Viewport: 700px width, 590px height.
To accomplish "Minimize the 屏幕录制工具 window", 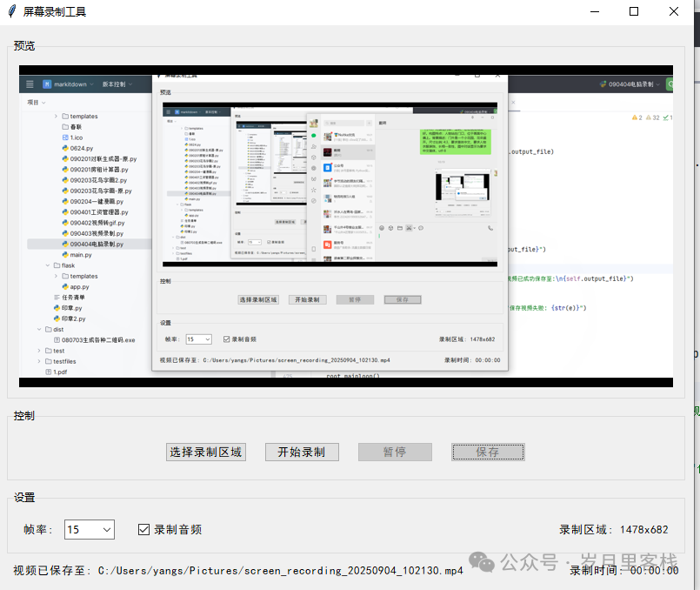I will coord(595,11).
